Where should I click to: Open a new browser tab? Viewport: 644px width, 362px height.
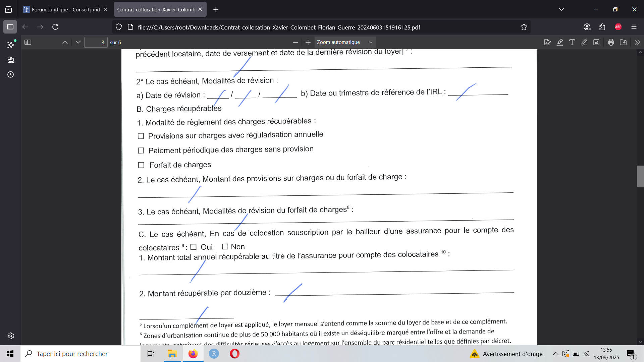pyautogui.click(x=216, y=10)
